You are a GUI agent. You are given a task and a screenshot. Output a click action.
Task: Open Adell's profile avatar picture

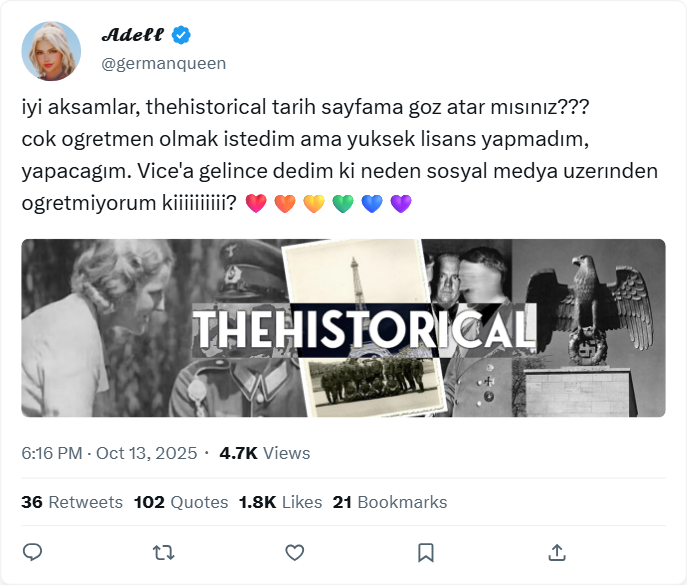click(x=51, y=51)
